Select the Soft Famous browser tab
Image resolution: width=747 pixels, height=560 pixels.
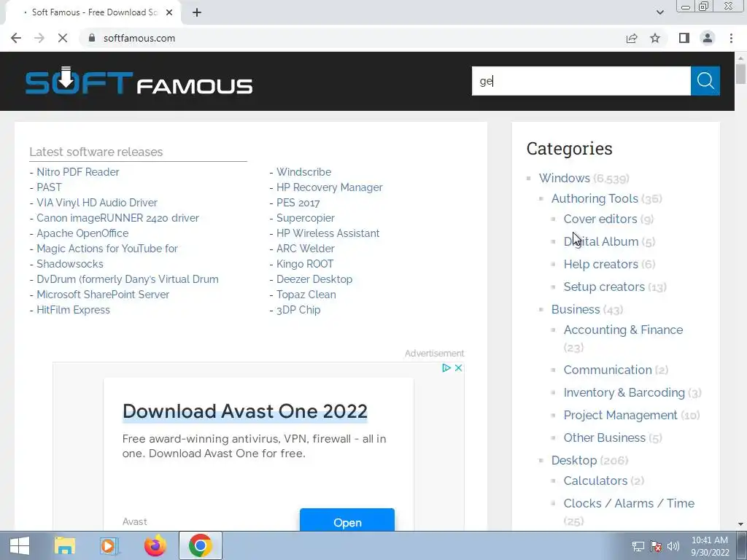pyautogui.click(x=93, y=12)
